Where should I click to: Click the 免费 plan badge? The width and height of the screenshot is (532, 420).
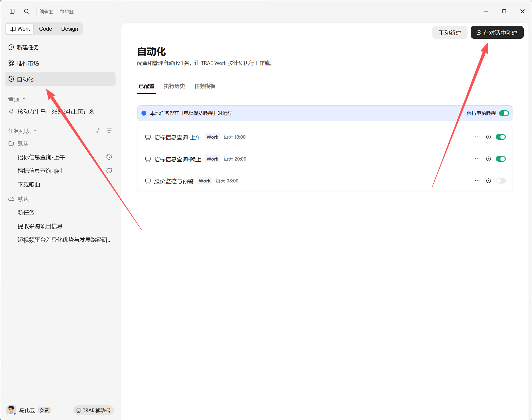[44, 410]
